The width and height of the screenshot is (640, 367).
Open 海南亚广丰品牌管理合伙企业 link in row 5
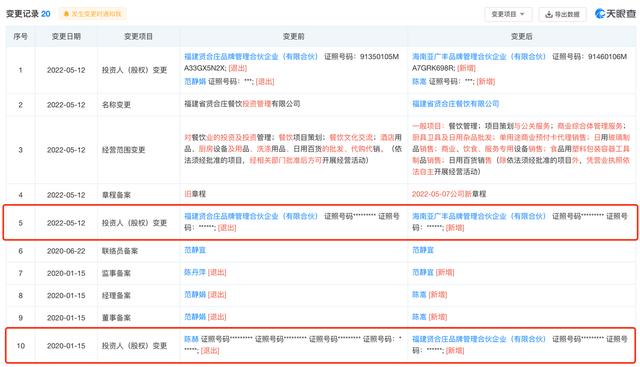479,216
